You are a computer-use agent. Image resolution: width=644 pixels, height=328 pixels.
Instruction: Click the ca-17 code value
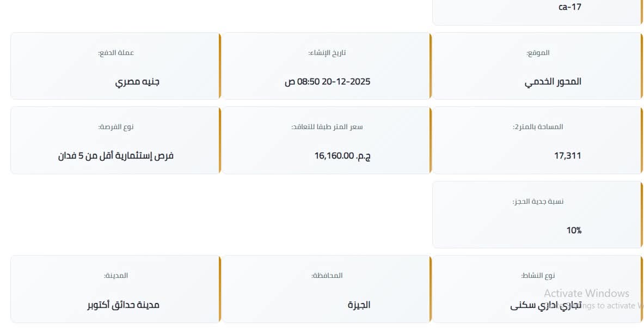(569, 8)
